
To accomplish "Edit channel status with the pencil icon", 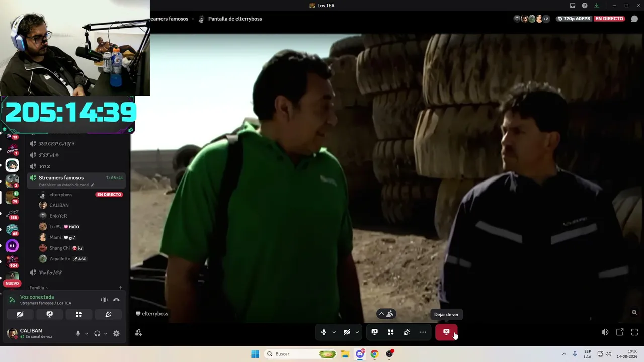I will click(x=93, y=185).
